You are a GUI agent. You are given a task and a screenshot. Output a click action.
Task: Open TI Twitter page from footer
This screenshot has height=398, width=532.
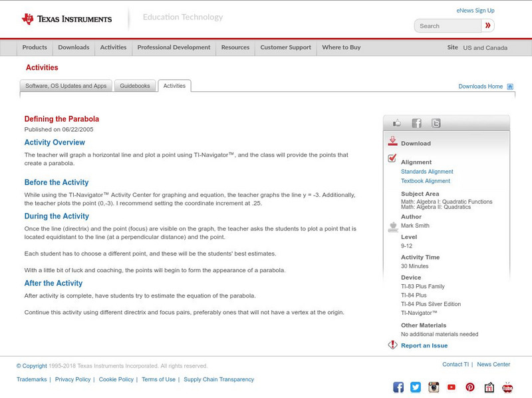coord(416,387)
